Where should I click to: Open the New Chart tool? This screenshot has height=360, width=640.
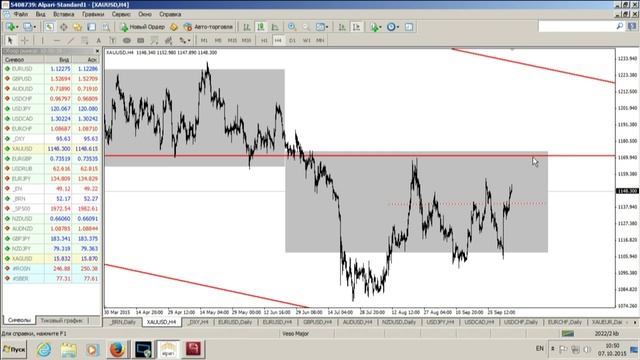point(11,27)
